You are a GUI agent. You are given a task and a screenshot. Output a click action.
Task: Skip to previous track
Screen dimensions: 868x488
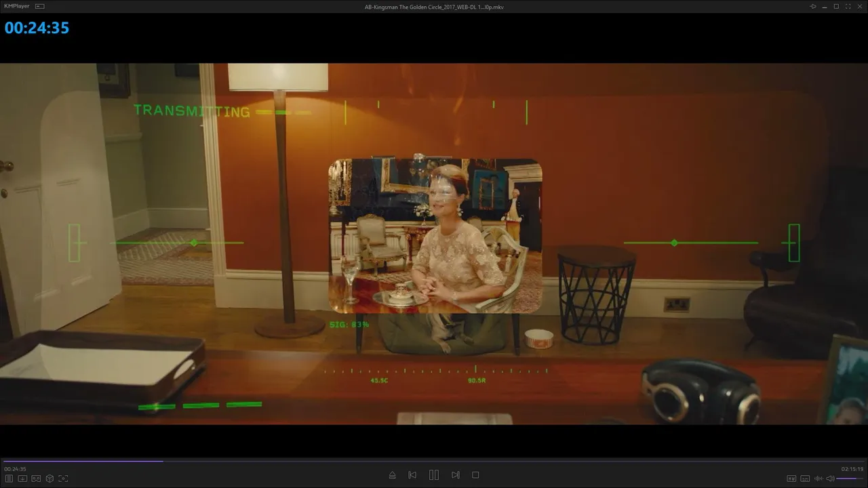coord(412,475)
